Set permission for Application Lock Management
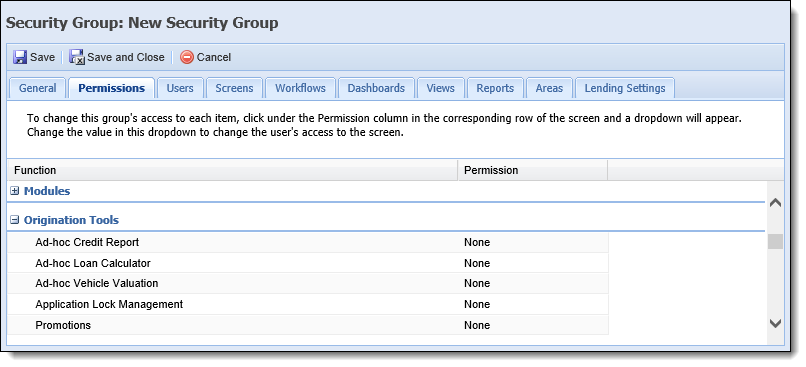This screenshot has height=367, width=806. coord(533,304)
